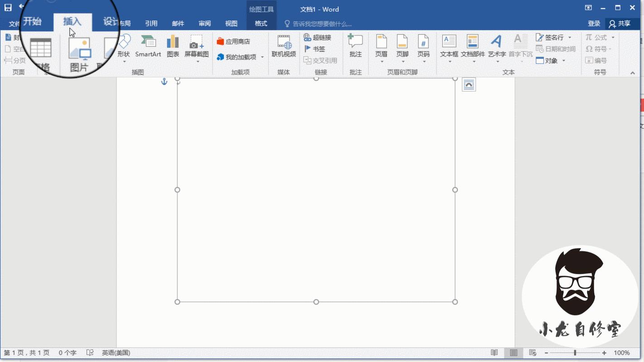
Task: Switch to Read Mode view
Action: tap(494, 353)
